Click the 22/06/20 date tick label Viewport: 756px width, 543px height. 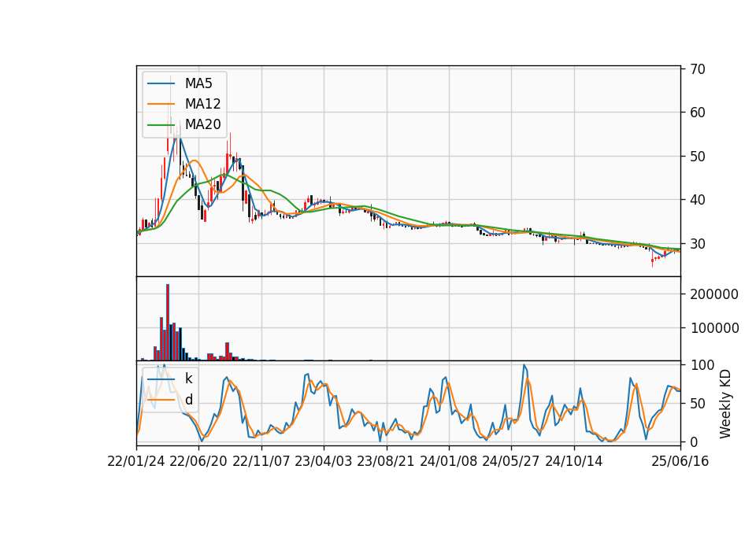198,462
